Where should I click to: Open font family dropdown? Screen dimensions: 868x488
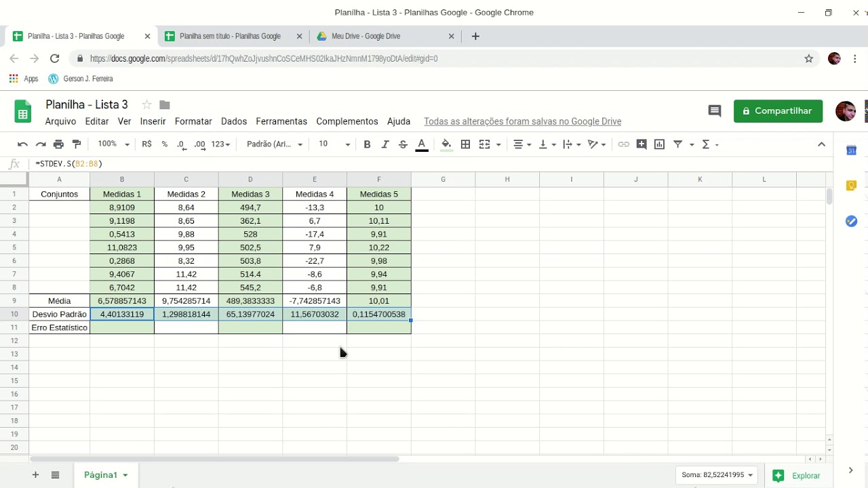(x=275, y=144)
